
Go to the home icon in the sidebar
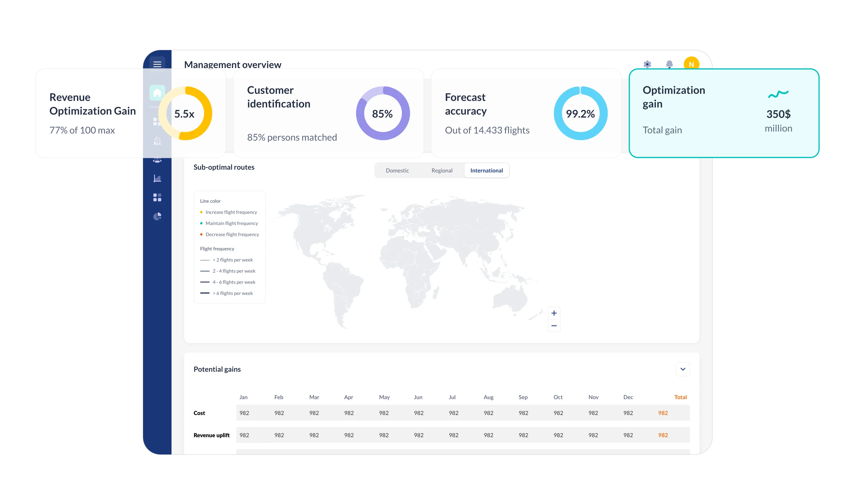157,93
